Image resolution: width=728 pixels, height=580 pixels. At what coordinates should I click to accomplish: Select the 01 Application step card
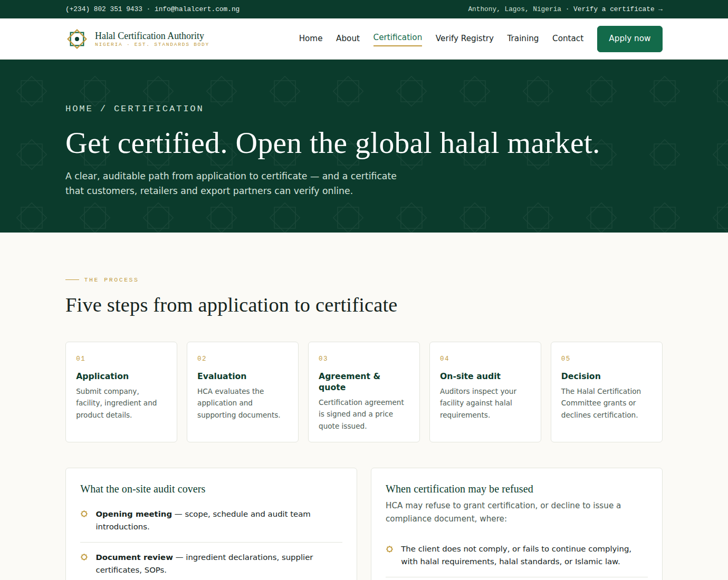click(x=121, y=392)
